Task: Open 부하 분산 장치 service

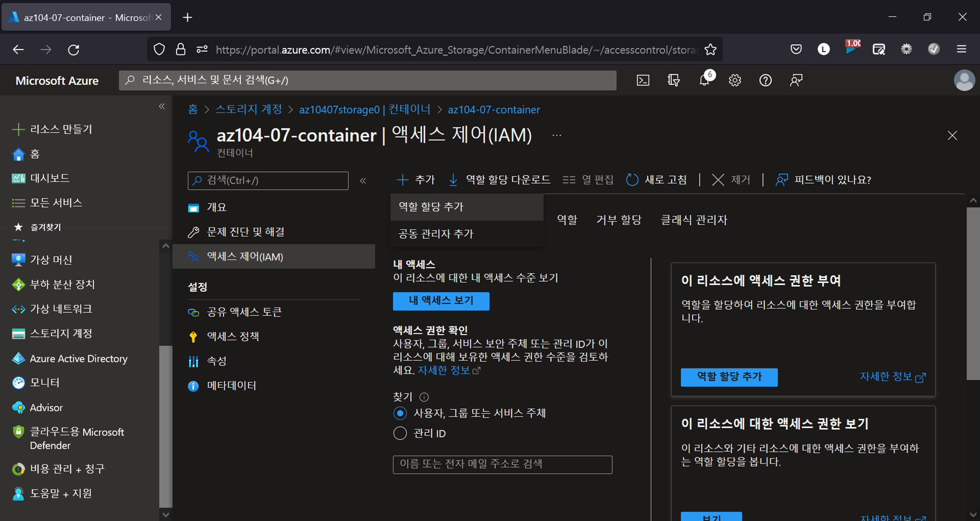Action: click(x=53, y=284)
